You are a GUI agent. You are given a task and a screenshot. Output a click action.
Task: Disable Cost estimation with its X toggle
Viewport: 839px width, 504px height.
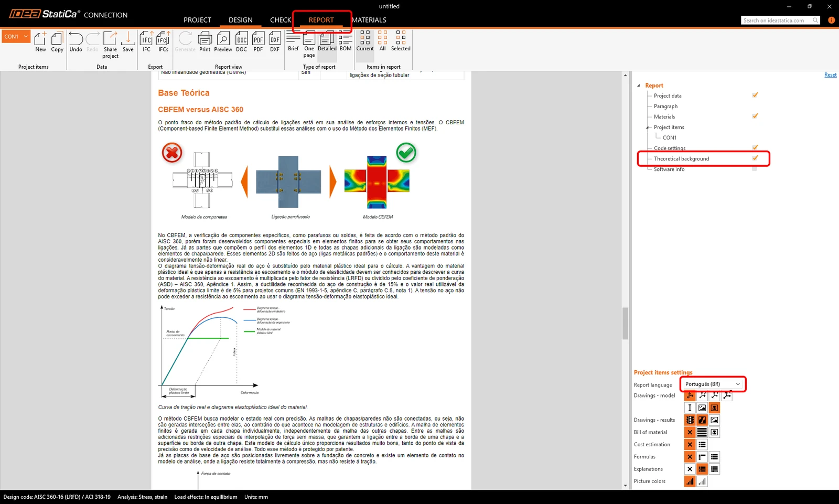coord(690,445)
